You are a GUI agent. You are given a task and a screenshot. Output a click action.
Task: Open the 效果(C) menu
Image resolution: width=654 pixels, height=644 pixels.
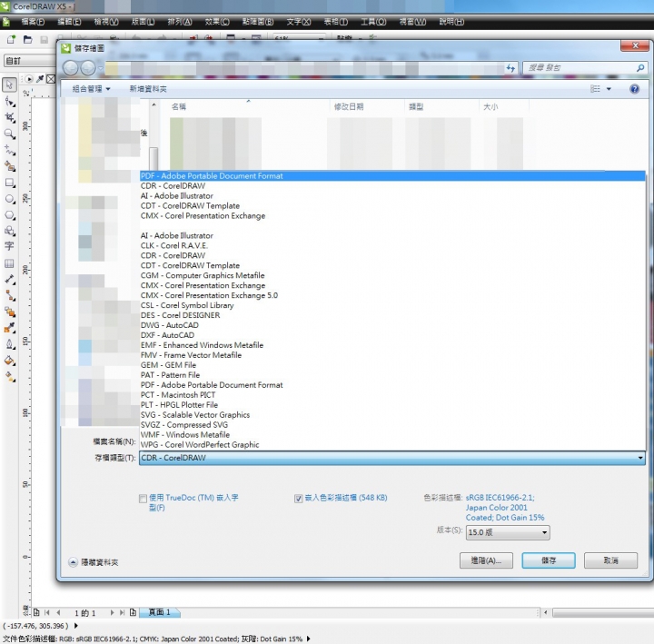point(217,22)
